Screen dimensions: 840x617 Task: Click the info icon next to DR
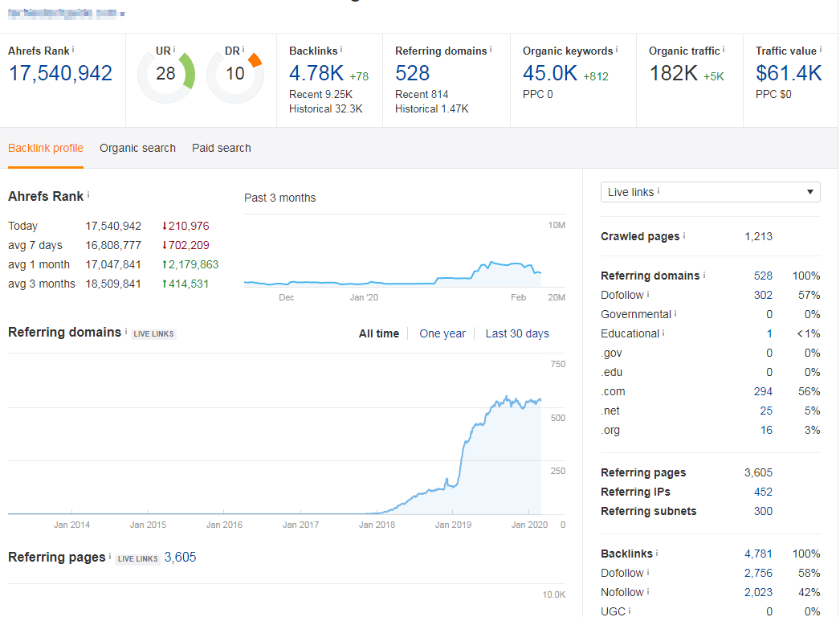pos(243,49)
